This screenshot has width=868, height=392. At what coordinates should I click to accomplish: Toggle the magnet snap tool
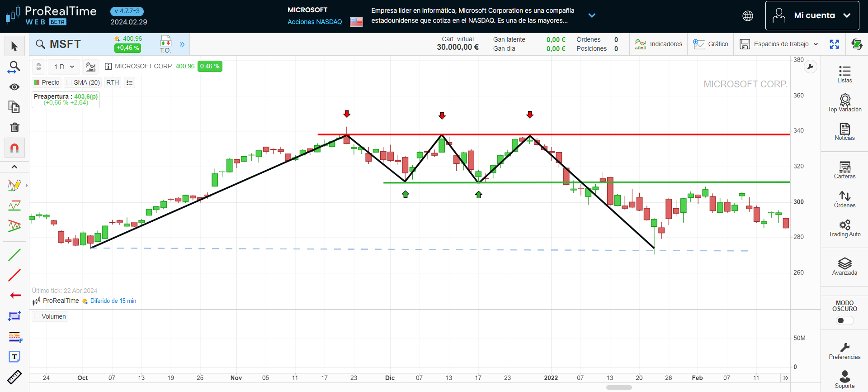14,148
